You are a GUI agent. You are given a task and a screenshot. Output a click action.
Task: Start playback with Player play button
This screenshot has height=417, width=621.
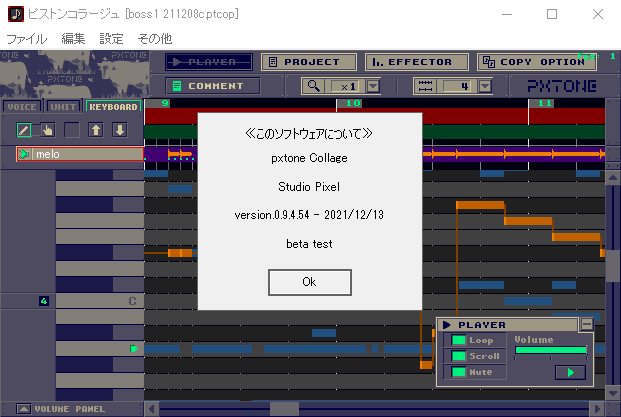(570, 373)
